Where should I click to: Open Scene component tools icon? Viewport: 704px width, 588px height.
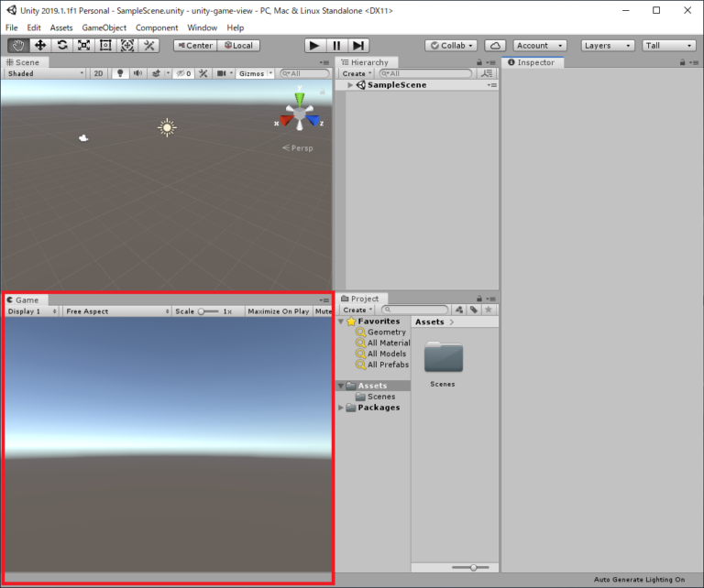pos(203,73)
